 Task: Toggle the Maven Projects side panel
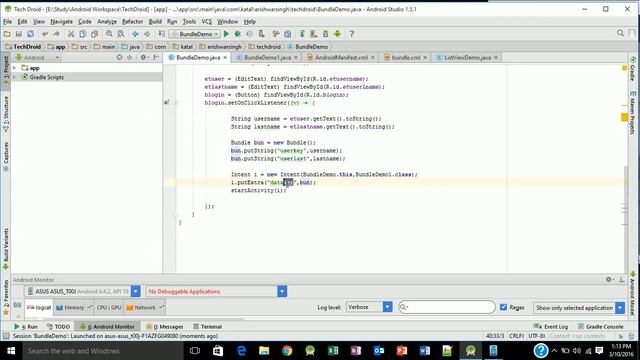click(x=632, y=113)
